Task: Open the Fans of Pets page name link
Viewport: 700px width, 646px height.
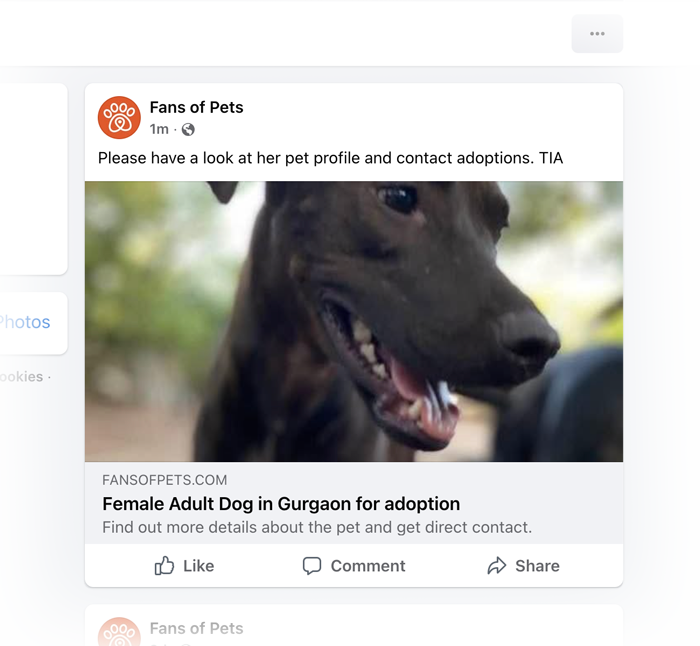Action: tap(196, 107)
